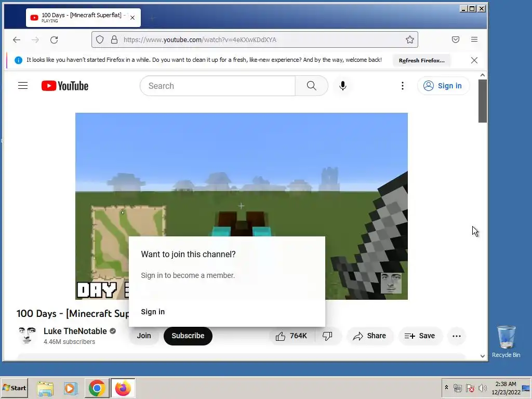Dismiss the Firefox notification bar
Screen dimensions: 532x399
coord(474,60)
